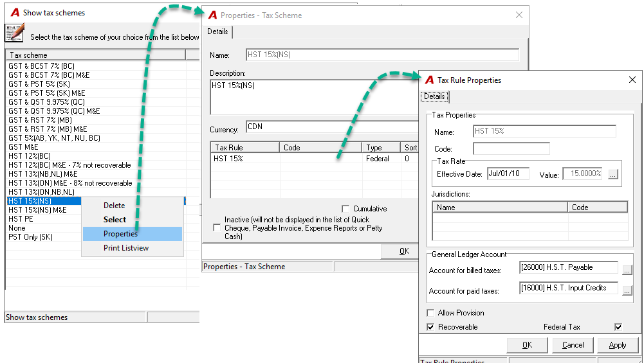Browse for billed taxes account
This screenshot has height=363, width=644.
click(627, 270)
